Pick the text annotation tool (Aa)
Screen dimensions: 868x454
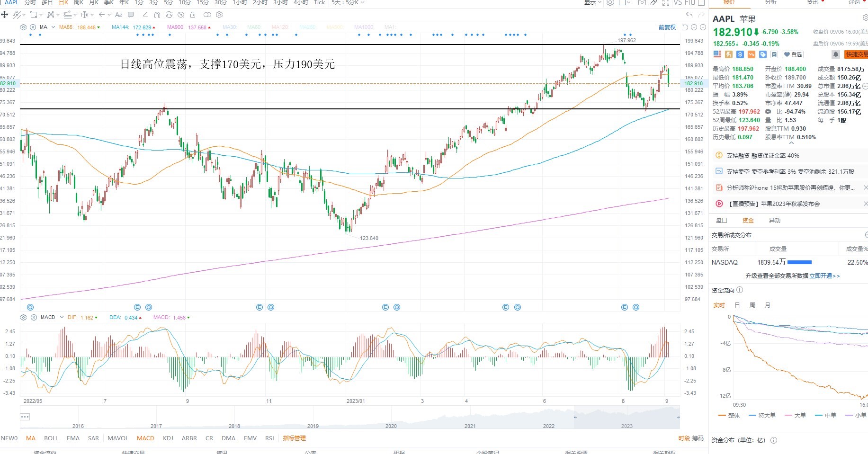pyautogui.click(x=119, y=15)
